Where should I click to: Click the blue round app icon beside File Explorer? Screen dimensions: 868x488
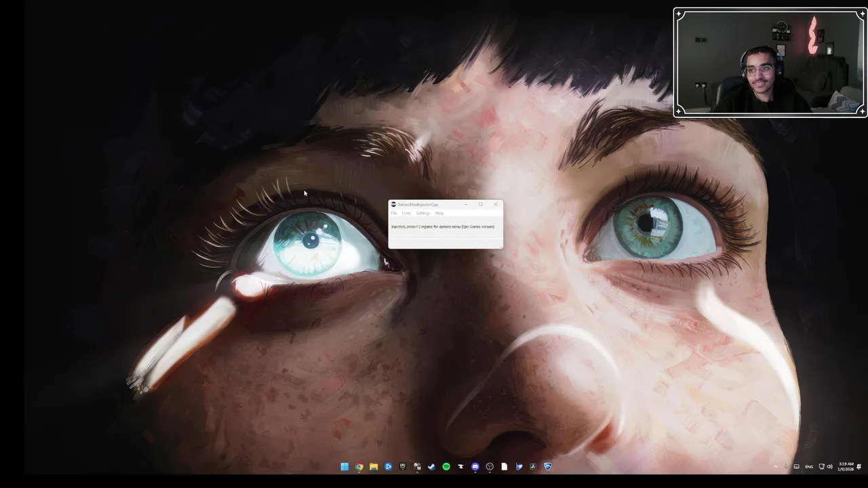point(388,466)
